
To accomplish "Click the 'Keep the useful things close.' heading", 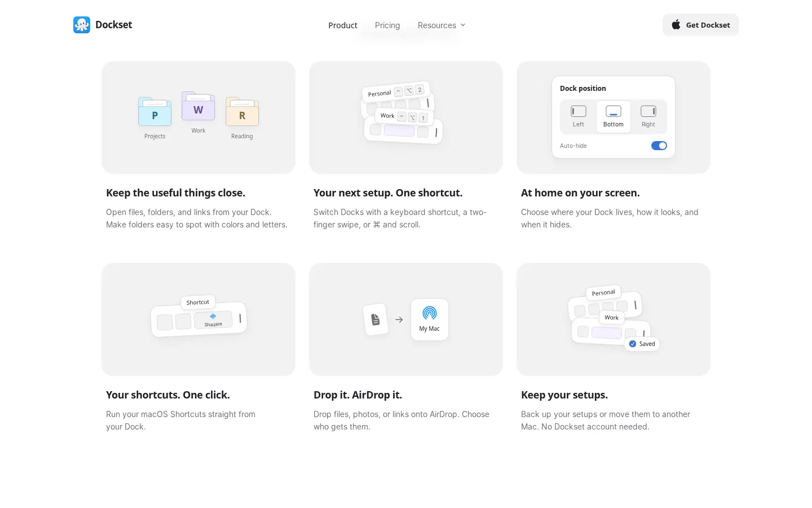I will (175, 193).
